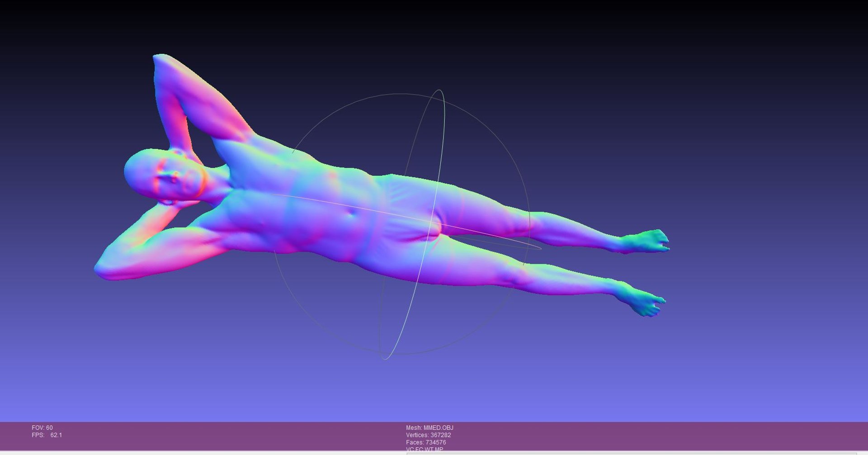The image size is (868, 455).
Task: Click the "Faces: 734576" count
Action: click(425, 442)
